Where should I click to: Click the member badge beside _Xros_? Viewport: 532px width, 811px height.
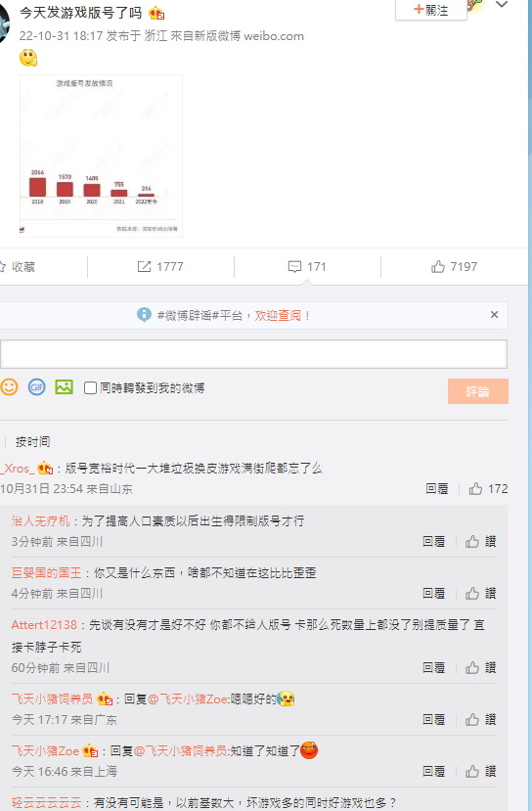click(x=45, y=468)
